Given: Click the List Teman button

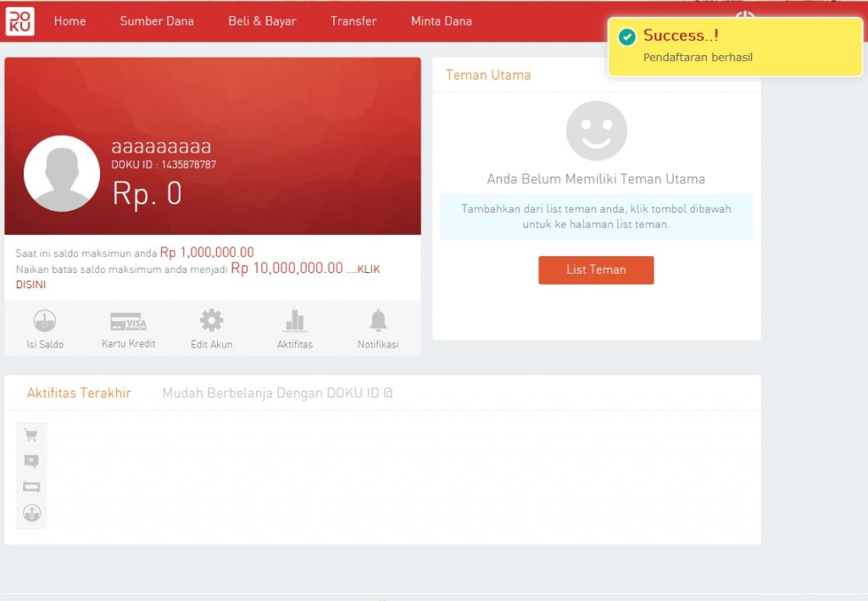Looking at the screenshot, I should click(596, 270).
